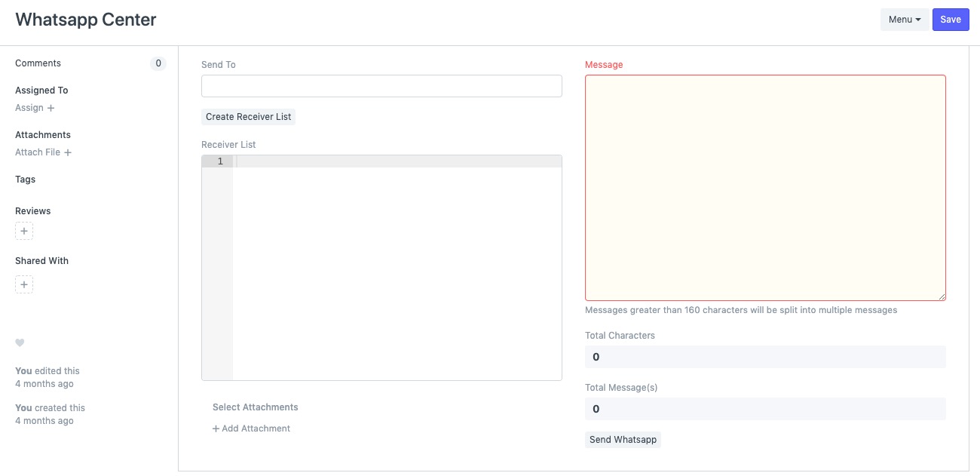Click inside the Send To field
The width and height of the screenshot is (980, 476).
[x=381, y=86]
